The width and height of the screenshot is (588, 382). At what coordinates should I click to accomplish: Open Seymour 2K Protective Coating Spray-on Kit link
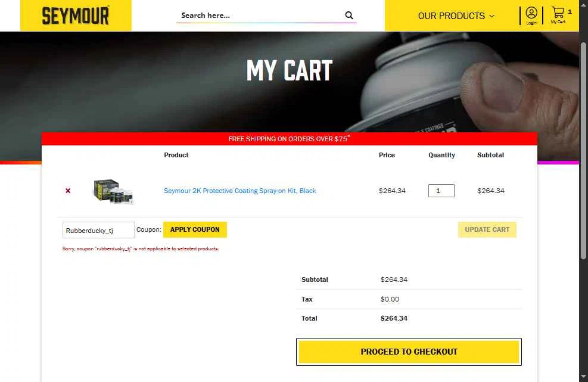pyautogui.click(x=239, y=191)
